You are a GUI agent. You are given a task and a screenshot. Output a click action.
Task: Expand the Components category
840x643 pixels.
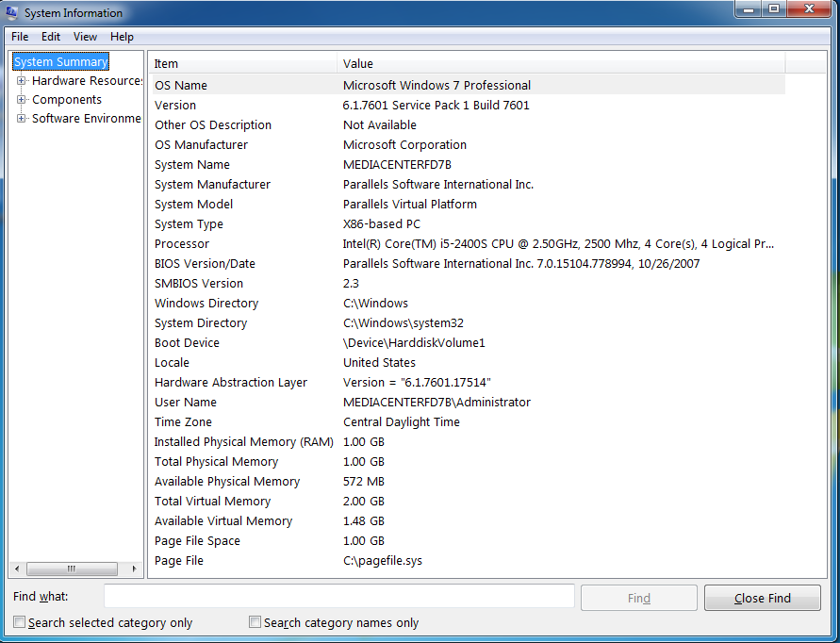click(21, 99)
